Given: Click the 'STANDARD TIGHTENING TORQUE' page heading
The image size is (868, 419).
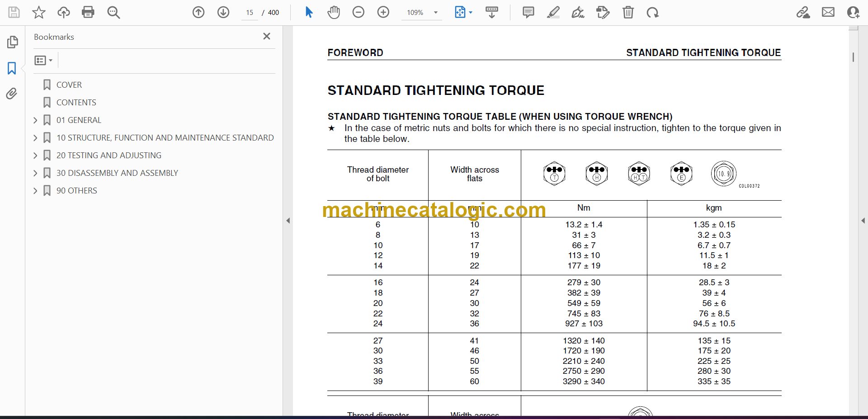Looking at the screenshot, I should [436, 90].
